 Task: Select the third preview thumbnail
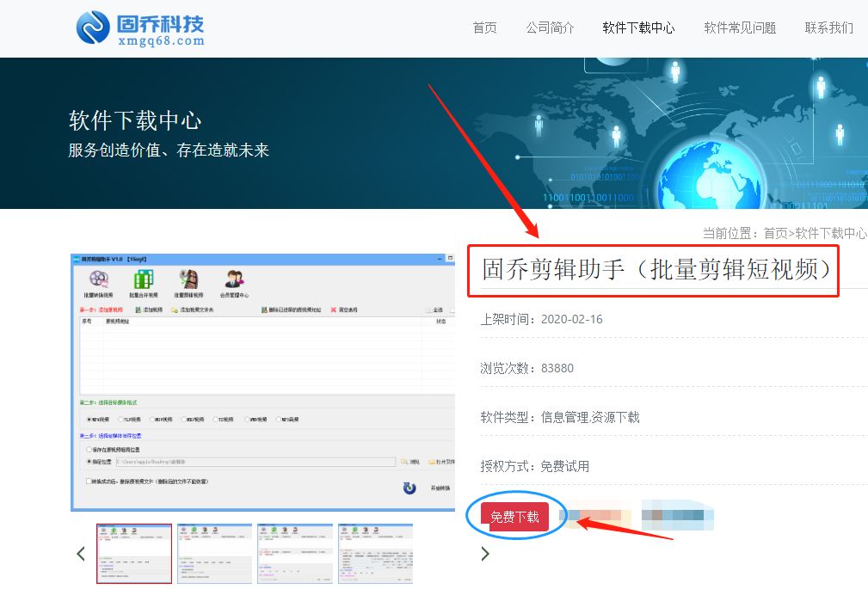(295, 553)
